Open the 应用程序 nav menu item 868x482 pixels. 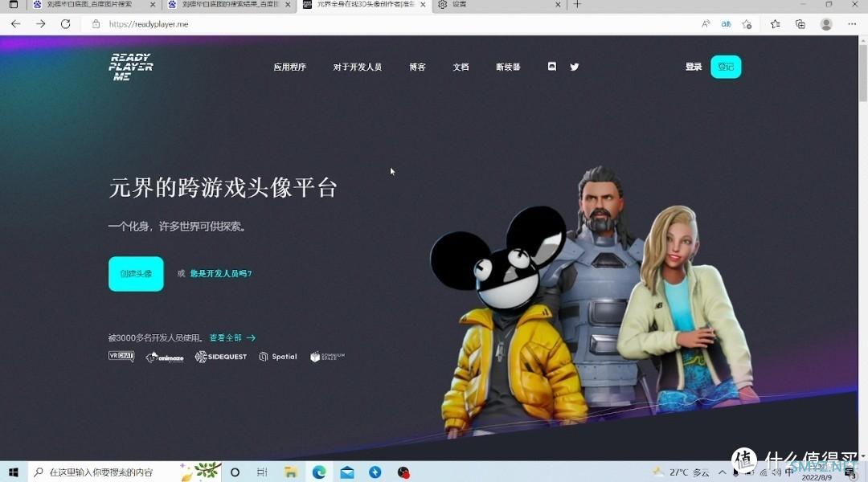point(289,67)
